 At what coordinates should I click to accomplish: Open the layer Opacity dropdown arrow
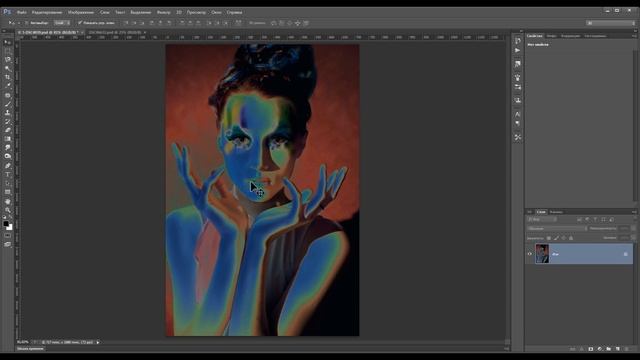point(633,229)
